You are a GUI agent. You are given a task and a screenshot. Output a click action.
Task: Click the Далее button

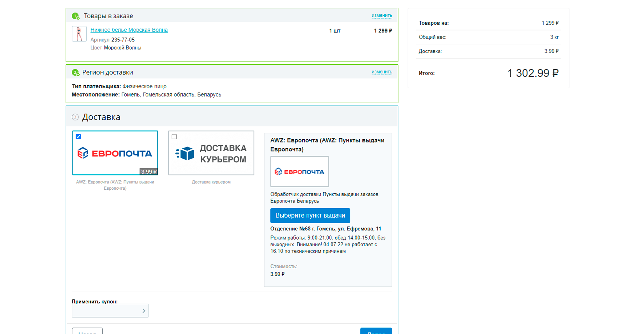(376, 331)
